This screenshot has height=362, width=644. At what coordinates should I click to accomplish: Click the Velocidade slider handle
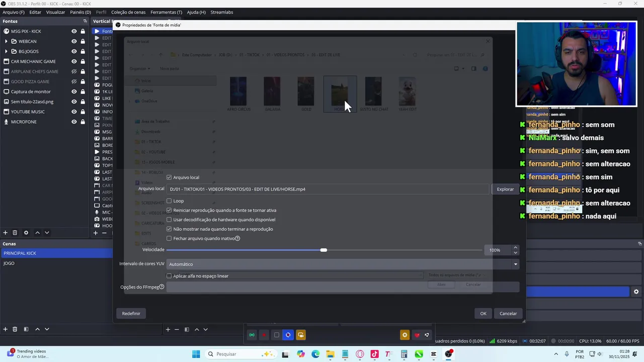point(324,250)
